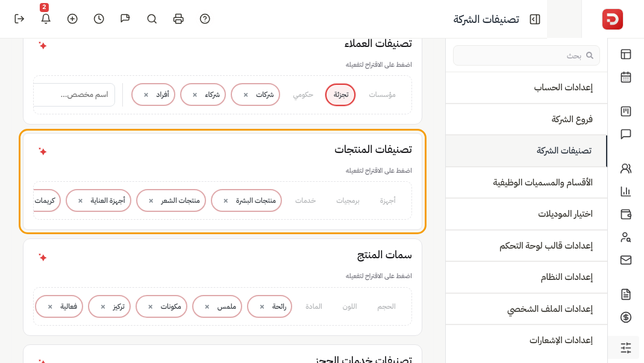Click the logout icon in top bar
Viewport: 644px width, 363px height.
[19, 19]
